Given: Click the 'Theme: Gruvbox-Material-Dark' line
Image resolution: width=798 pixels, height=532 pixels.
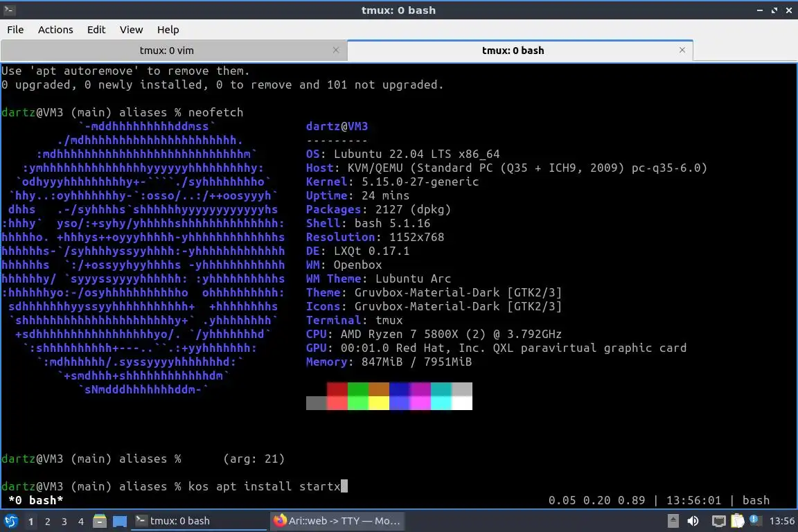Looking at the screenshot, I should click(x=434, y=293).
